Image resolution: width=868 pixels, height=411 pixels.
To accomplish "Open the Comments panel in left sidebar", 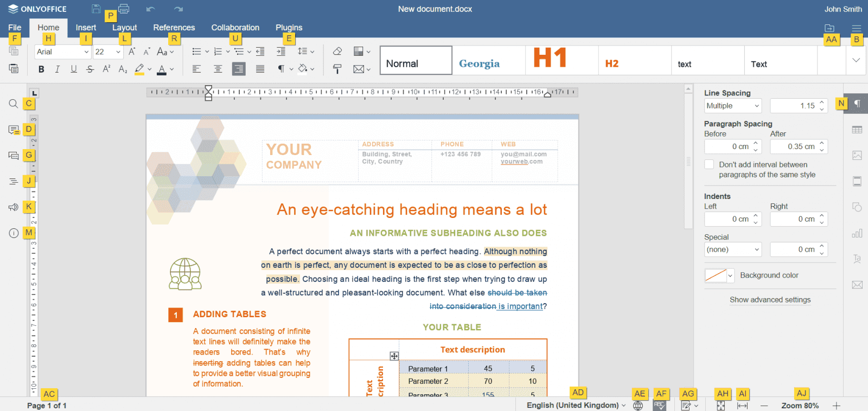I will click(x=14, y=130).
